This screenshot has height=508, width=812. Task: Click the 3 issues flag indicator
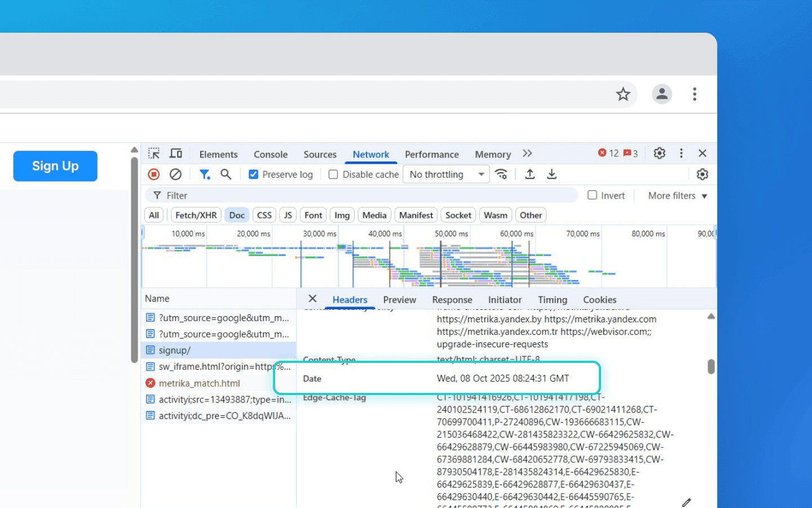coord(630,153)
